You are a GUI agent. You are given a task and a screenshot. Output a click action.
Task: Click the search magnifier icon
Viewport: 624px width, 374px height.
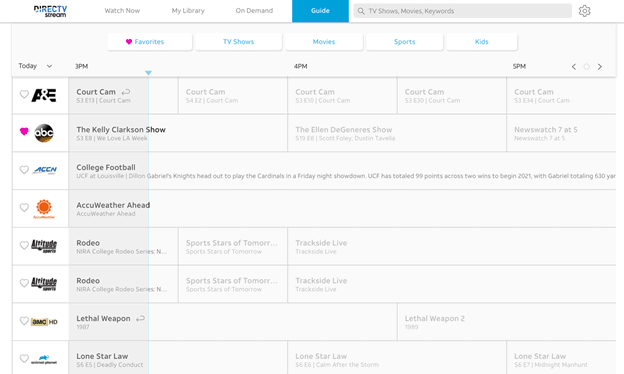(361, 11)
